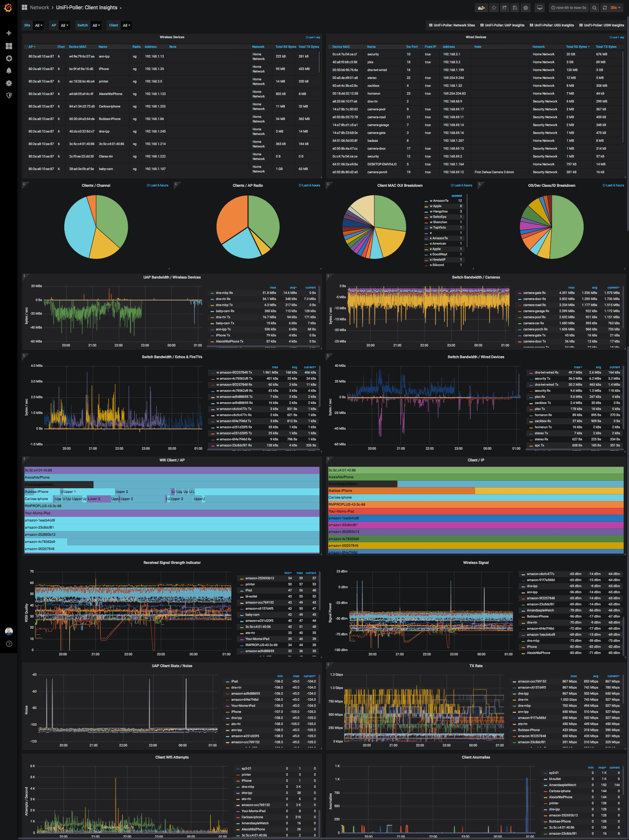Sort Wired Devices by Total RX Bytes column

[x=578, y=47]
